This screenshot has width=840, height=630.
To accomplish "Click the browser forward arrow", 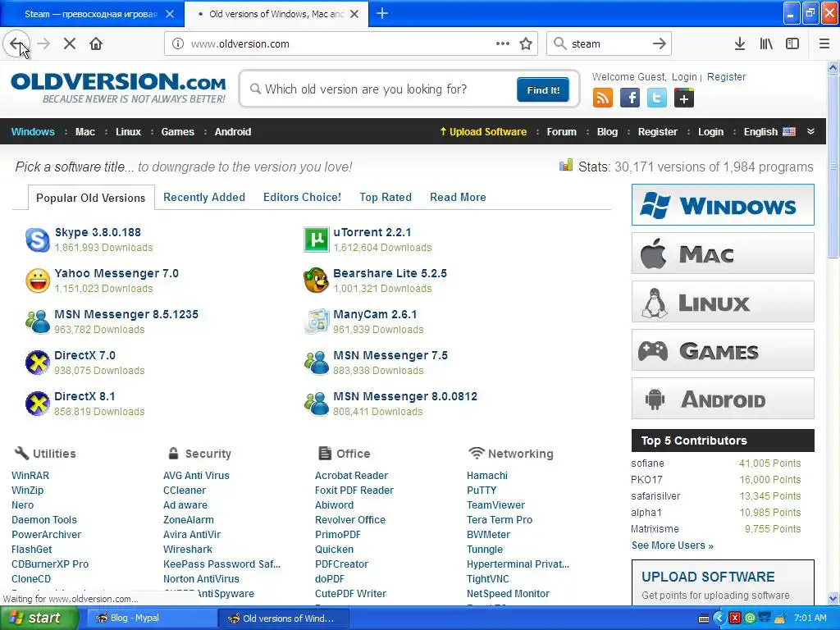I will (44, 44).
